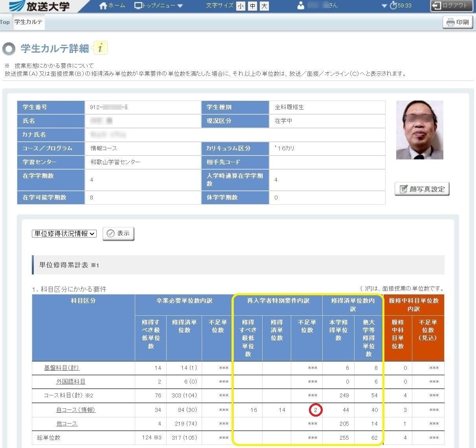
Task: Click the 総単位数 row label
Action: tap(49, 438)
